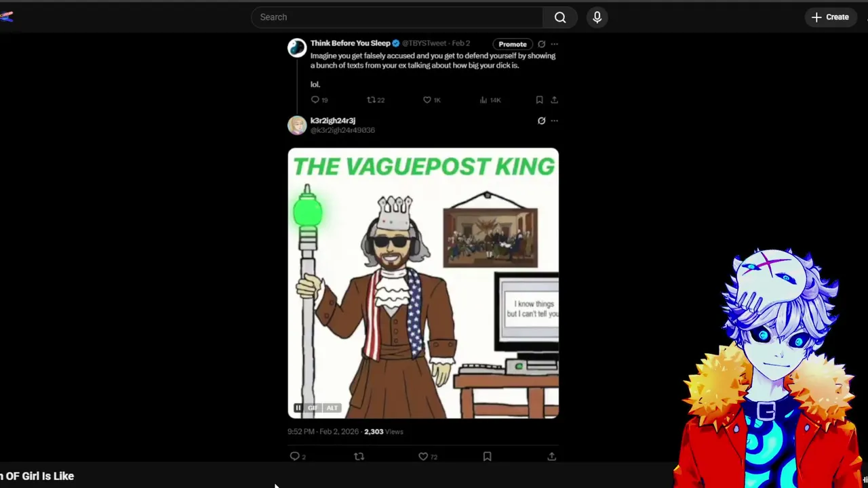868x488 pixels.
Task: Like the top tweet with 1K likes
Action: pyautogui.click(x=427, y=100)
